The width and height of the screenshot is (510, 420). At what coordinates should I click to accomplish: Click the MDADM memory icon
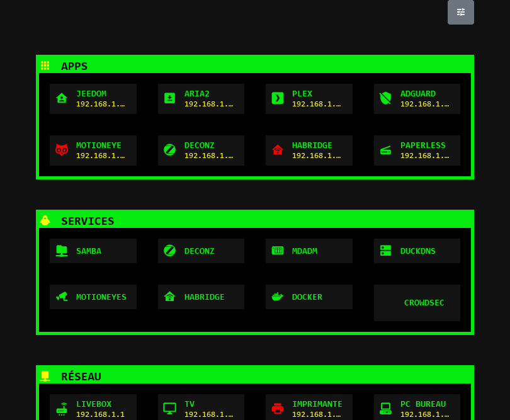coord(278,251)
